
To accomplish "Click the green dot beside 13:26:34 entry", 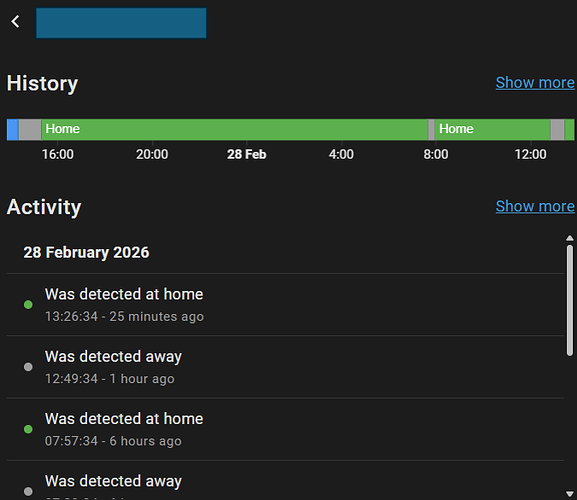I will [28, 305].
